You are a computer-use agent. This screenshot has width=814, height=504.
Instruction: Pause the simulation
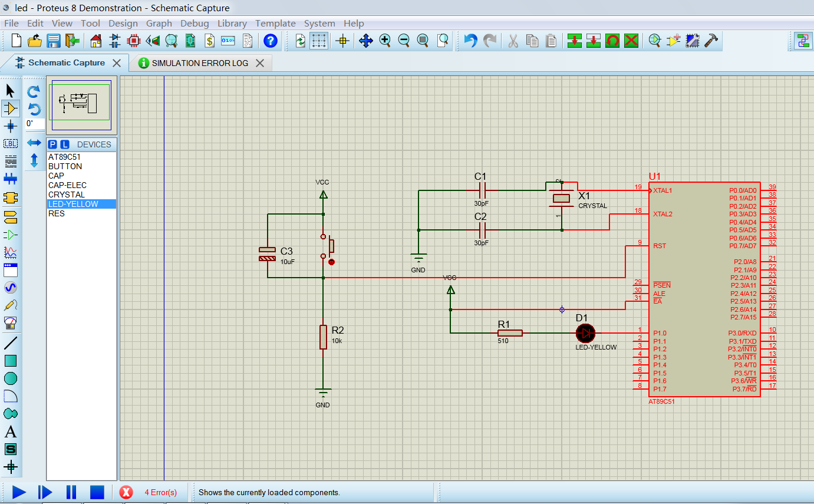pos(71,492)
